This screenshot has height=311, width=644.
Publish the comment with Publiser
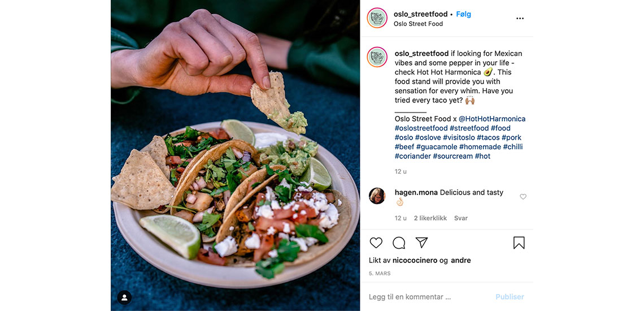point(510,297)
